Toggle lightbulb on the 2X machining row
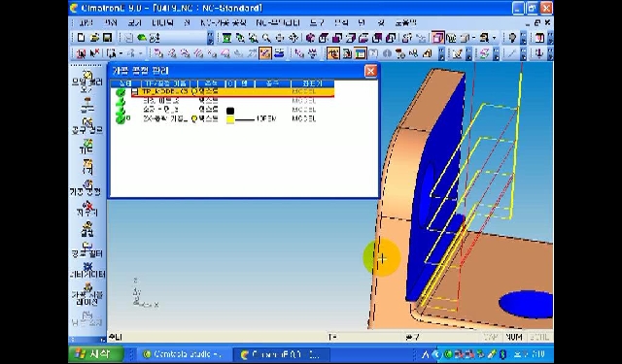This screenshot has width=622, height=364. 194,118
